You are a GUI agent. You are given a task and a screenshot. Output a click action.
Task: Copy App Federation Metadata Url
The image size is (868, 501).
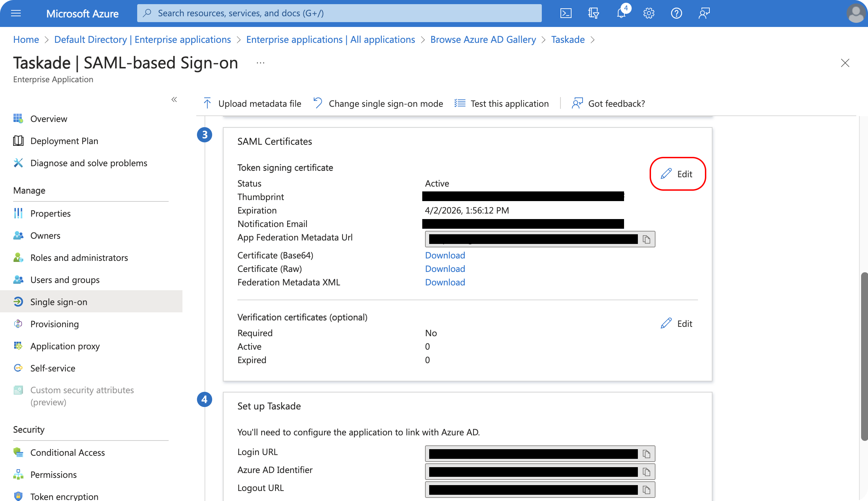(646, 239)
